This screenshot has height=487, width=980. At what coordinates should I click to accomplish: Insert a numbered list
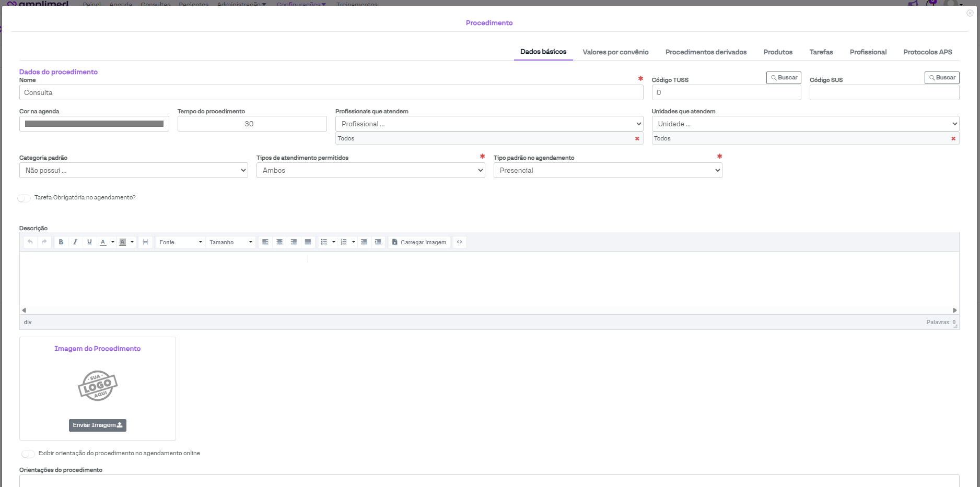coord(344,242)
